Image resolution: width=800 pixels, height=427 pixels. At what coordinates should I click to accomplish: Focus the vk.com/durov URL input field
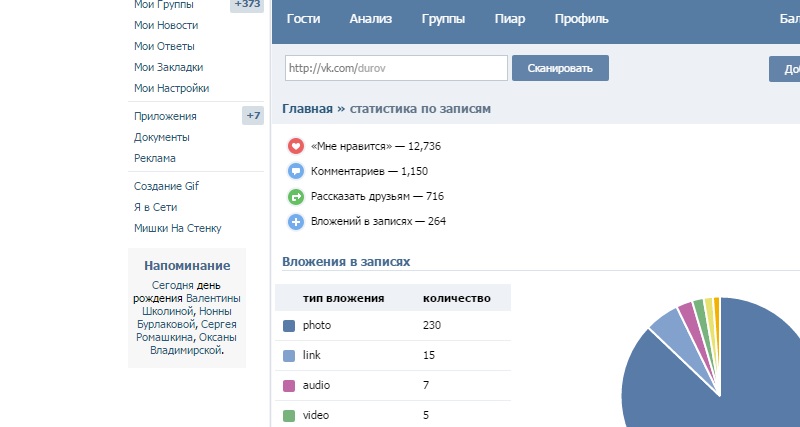pyautogui.click(x=396, y=68)
